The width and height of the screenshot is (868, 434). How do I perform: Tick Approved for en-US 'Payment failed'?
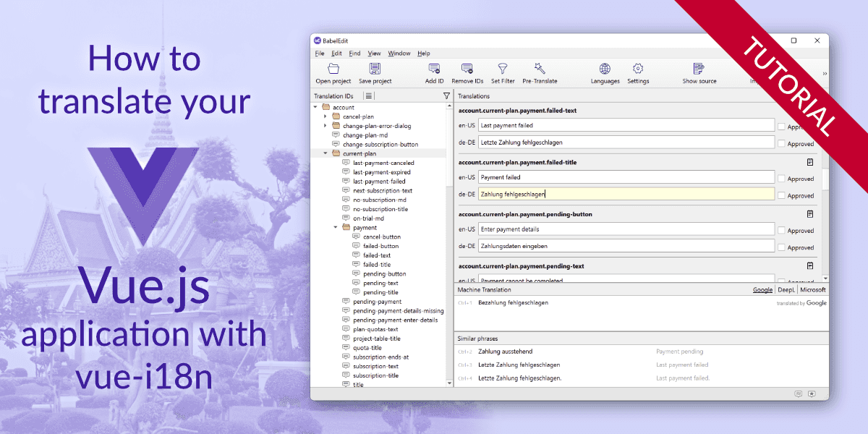pyautogui.click(x=781, y=178)
